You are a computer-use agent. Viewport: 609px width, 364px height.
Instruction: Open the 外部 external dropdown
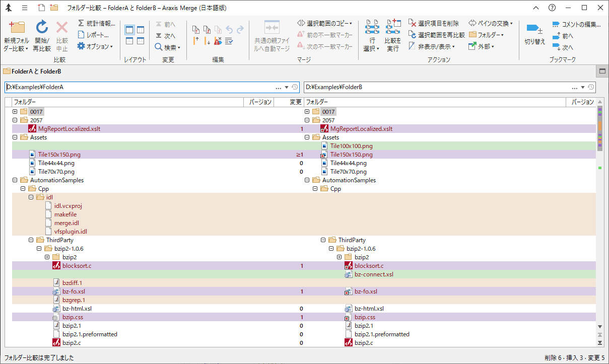pos(482,46)
